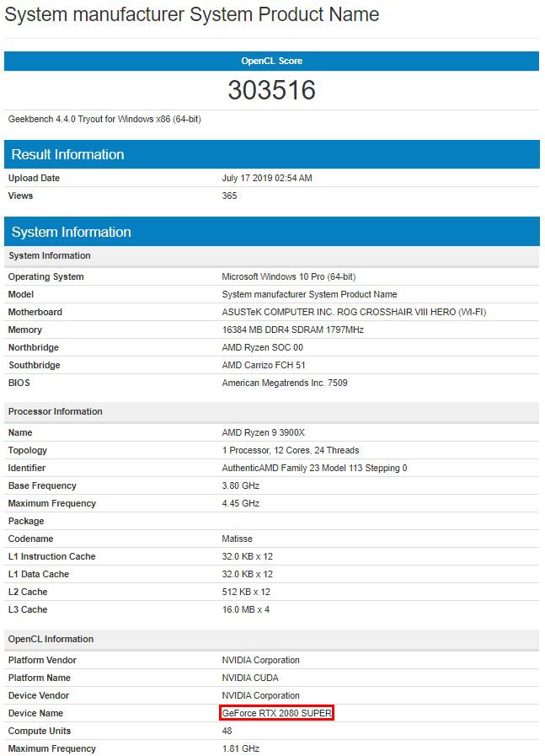Click the American Megatrends Inc. 7509 BIOS value
545x756 pixels.
coord(285,383)
